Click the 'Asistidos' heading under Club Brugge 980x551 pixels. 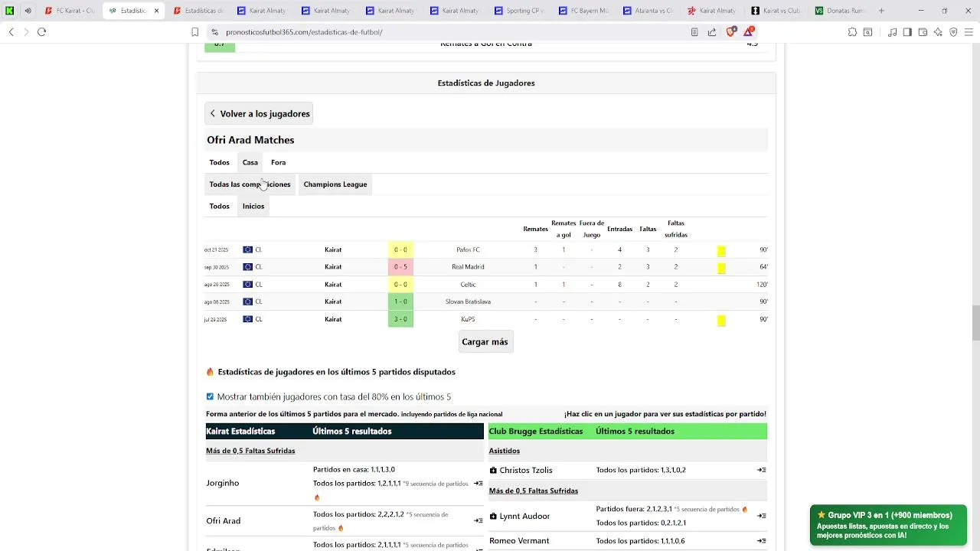505,451
